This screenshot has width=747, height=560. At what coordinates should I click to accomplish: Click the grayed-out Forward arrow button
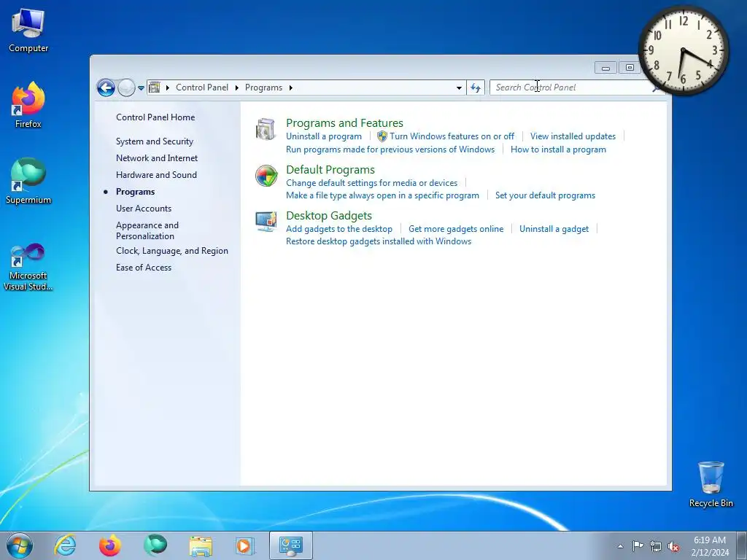coord(126,87)
